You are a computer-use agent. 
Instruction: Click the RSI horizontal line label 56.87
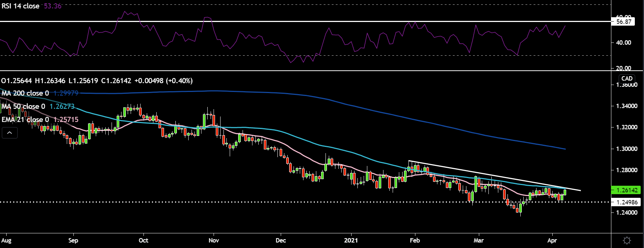pos(624,22)
